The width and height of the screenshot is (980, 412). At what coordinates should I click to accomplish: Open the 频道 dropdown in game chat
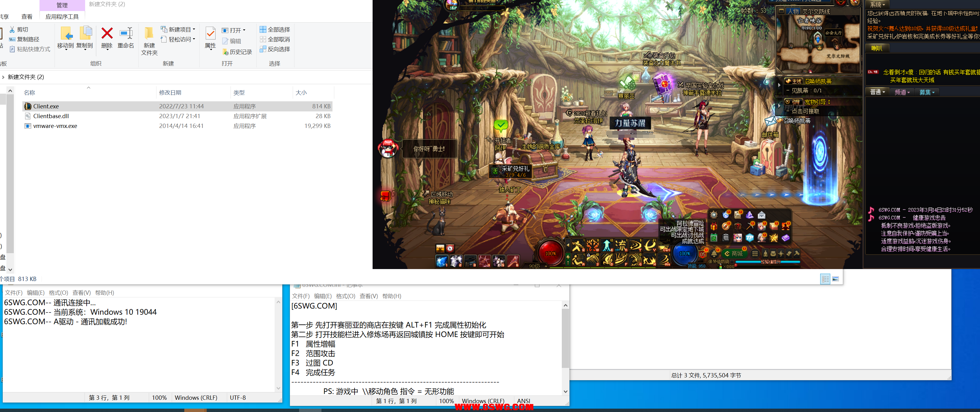tap(902, 92)
